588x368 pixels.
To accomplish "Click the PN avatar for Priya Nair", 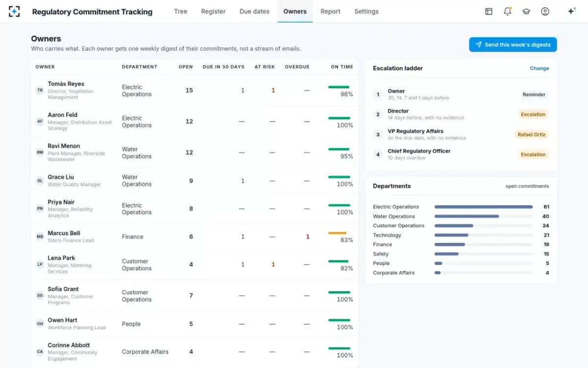I will click(40, 209).
